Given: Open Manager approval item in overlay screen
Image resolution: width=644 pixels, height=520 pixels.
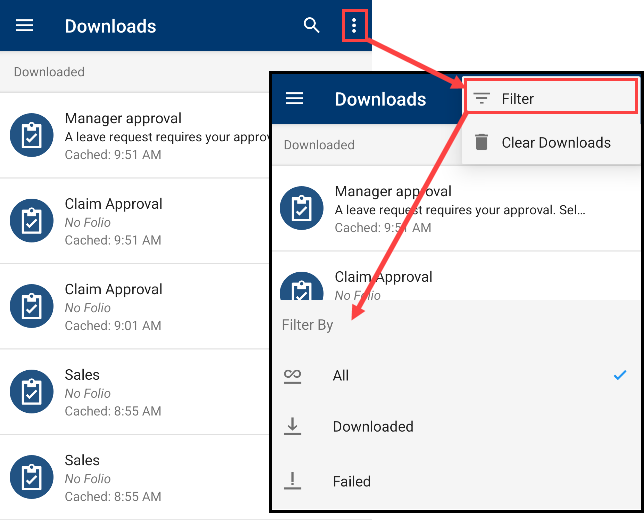Looking at the screenshot, I should point(456,209).
